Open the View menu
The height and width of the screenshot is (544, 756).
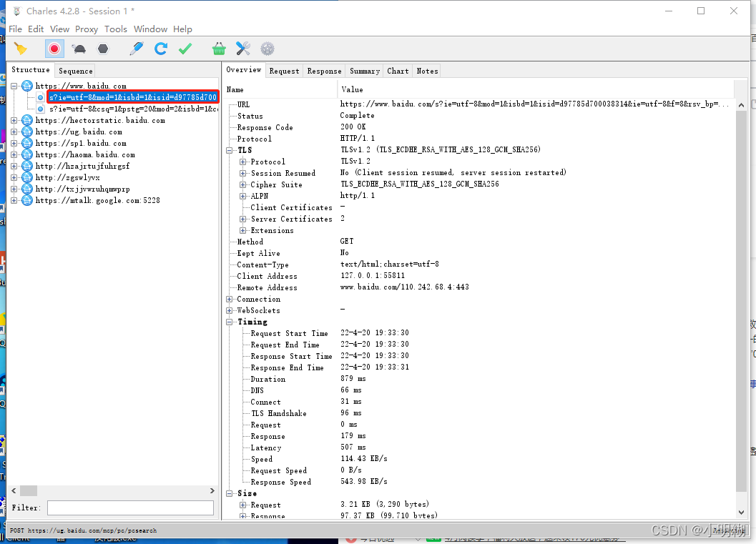click(60, 29)
